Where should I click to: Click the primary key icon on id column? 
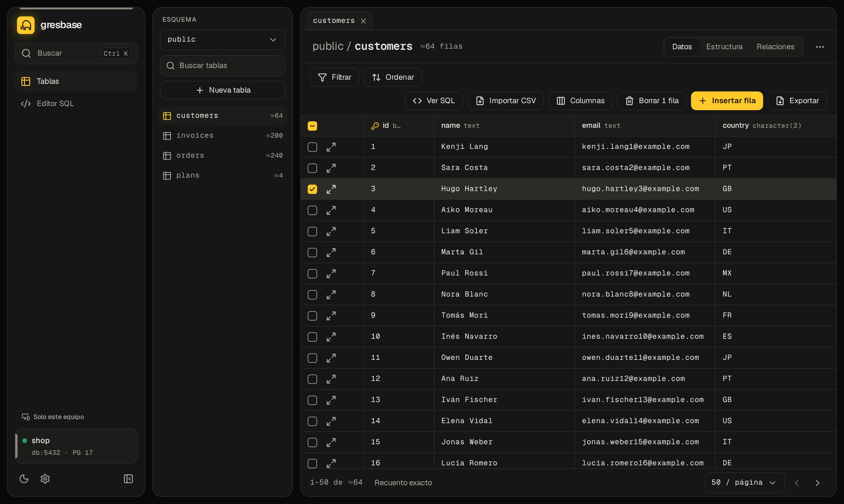click(375, 126)
